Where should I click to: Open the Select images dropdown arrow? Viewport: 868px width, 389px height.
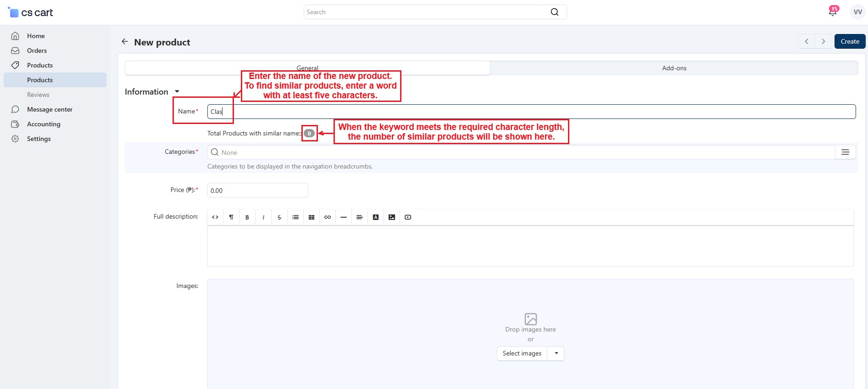pyautogui.click(x=556, y=354)
